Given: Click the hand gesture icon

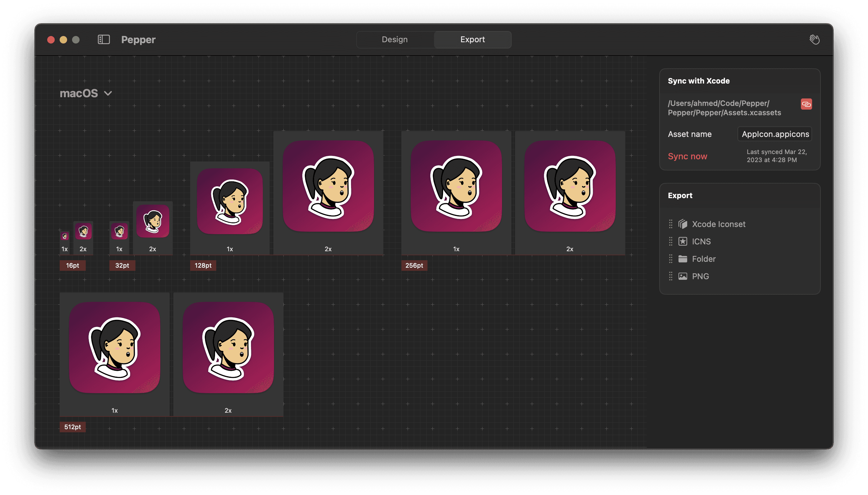Looking at the screenshot, I should 815,39.
